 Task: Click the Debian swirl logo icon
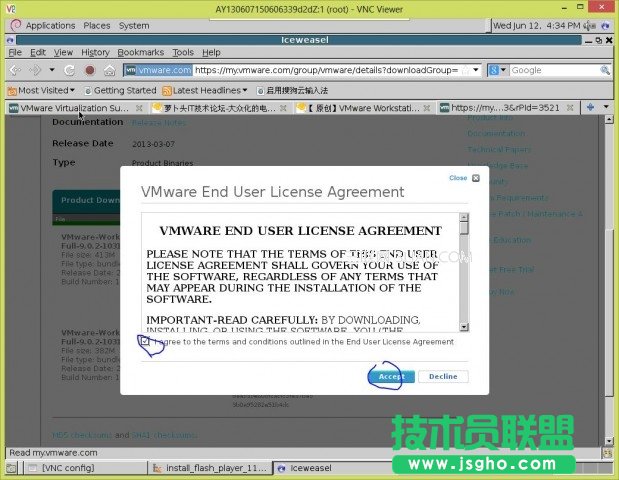tap(15, 25)
